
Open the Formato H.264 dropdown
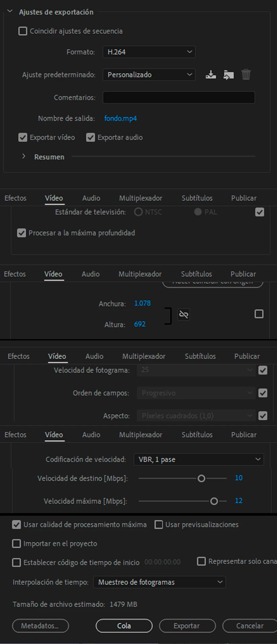click(x=149, y=52)
